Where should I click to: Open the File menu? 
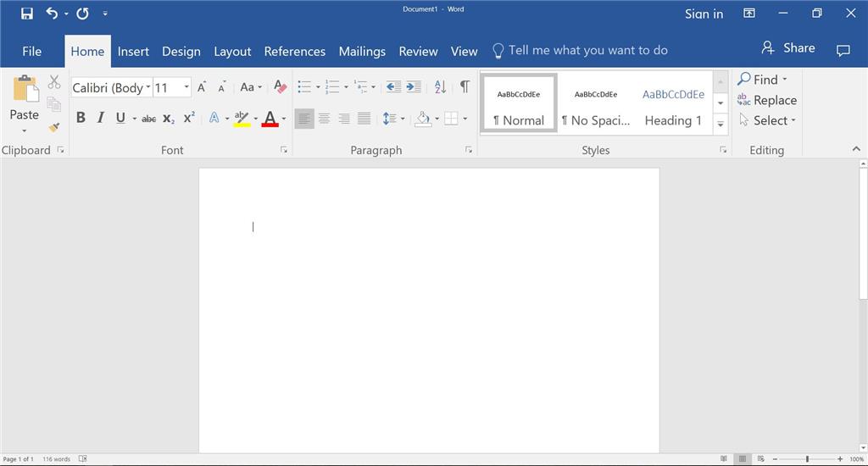pos(31,52)
